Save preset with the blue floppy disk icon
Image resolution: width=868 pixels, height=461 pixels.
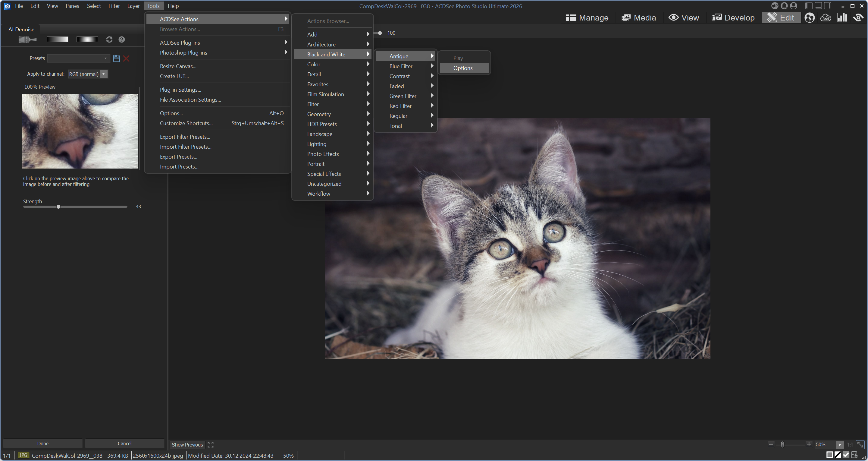pyautogui.click(x=117, y=58)
